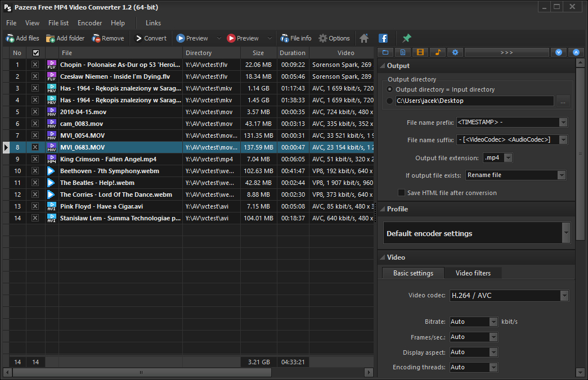Viewport: 588px width, 380px height.
Task: Open the View menu
Action: pyautogui.click(x=32, y=23)
